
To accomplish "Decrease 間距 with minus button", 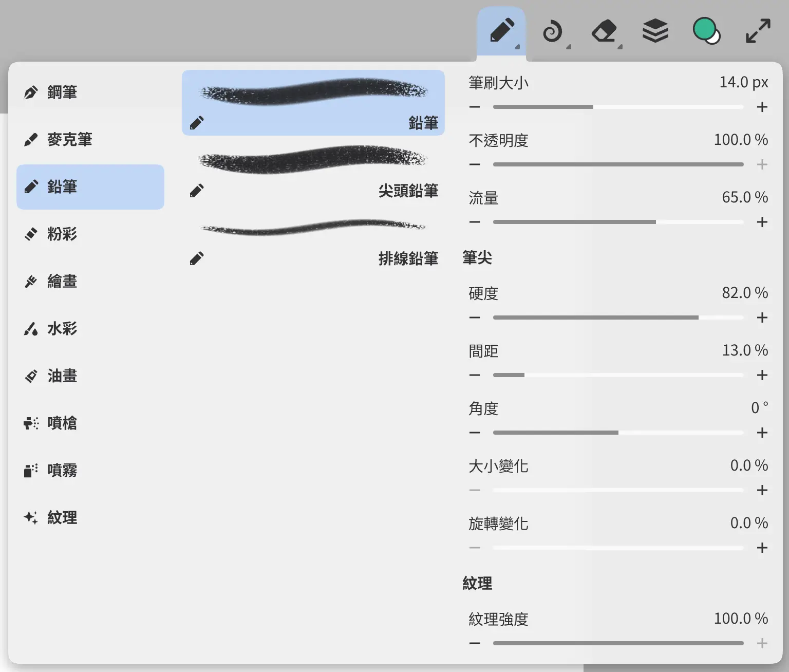I will [475, 375].
